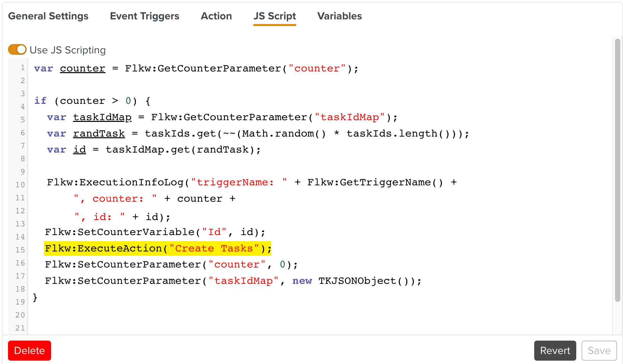Place cursor on the counter variable declaration

[x=82, y=68]
